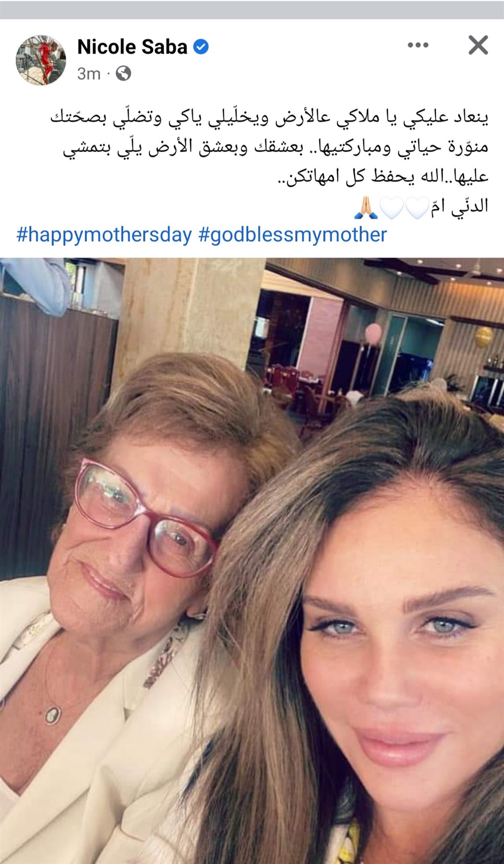
Task: Select the first line of Arabic caption
Action: 269,117
